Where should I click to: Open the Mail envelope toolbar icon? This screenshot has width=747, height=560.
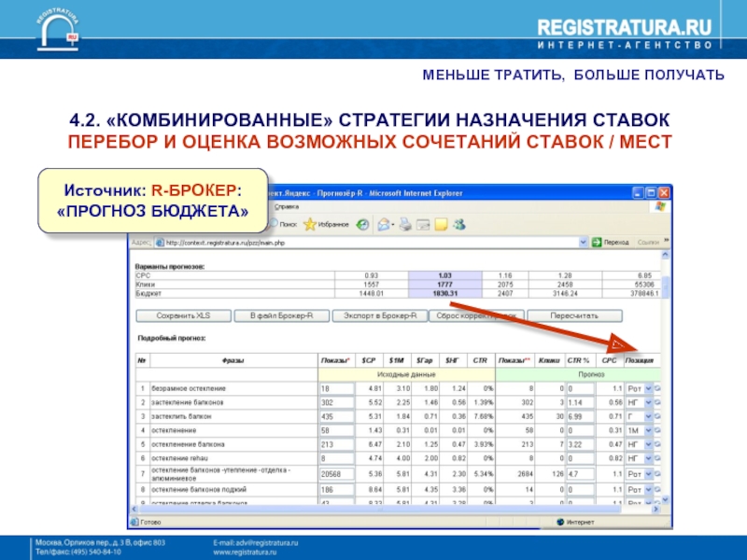[384, 224]
